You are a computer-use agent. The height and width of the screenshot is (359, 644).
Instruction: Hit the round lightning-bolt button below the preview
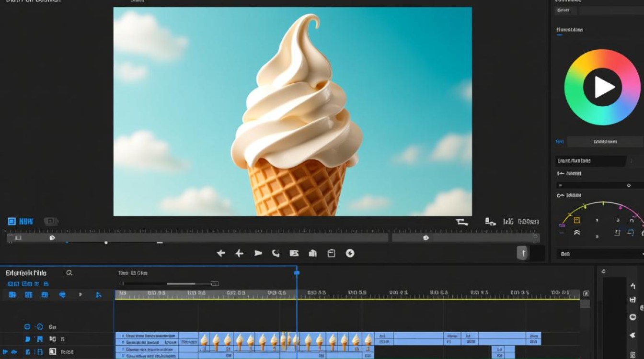pyautogui.click(x=350, y=253)
